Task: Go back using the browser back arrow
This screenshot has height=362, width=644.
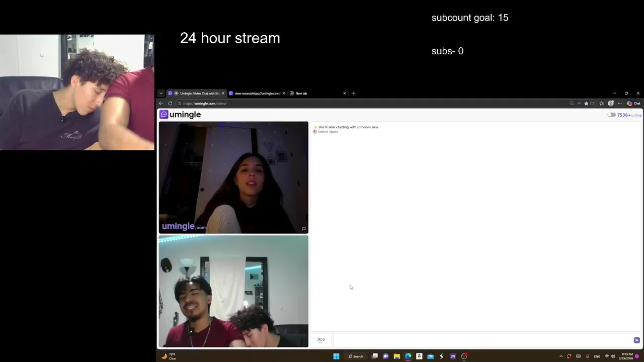Action: tap(161, 103)
